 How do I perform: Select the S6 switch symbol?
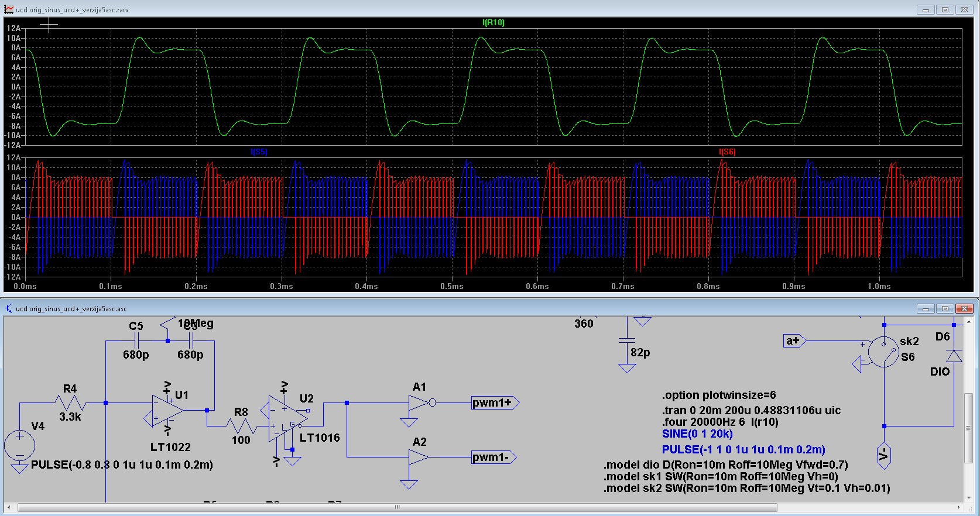click(x=883, y=352)
